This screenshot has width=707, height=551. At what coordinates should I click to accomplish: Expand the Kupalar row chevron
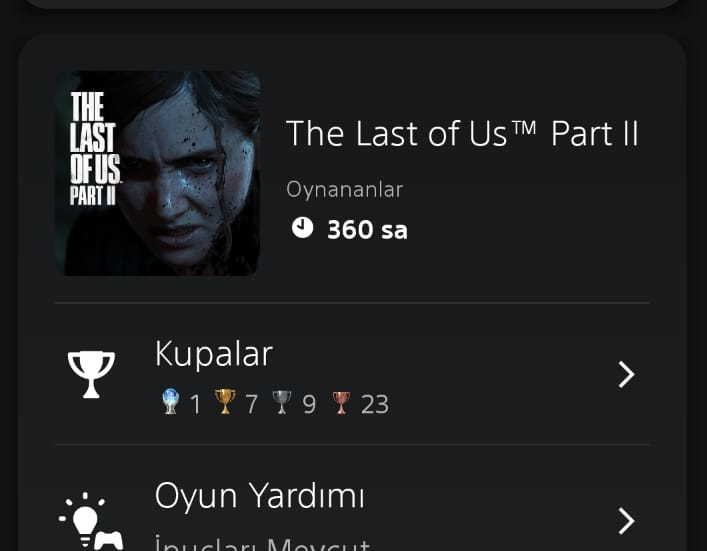[x=626, y=374]
